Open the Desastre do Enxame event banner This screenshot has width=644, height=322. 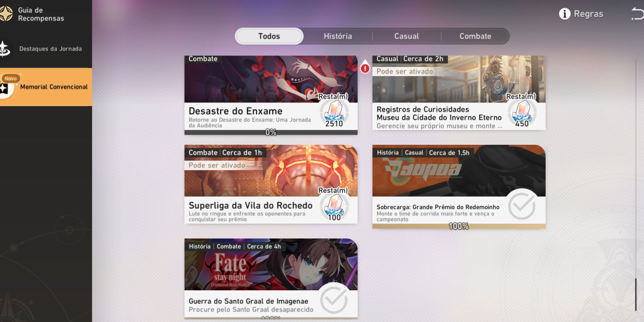(x=271, y=79)
